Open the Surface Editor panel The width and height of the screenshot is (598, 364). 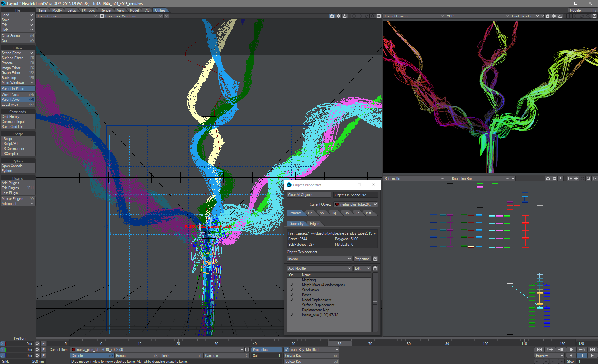[17, 58]
